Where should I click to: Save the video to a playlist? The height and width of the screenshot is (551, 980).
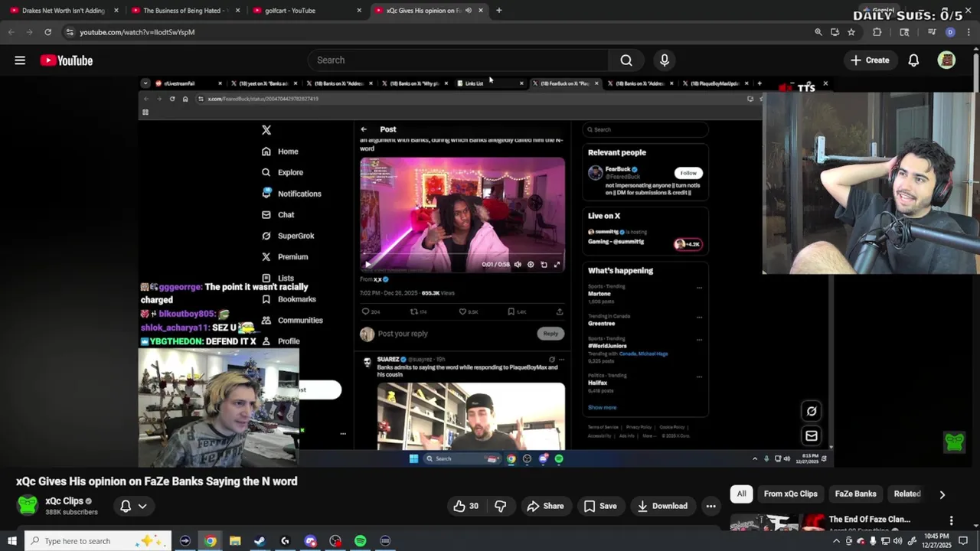click(x=600, y=506)
